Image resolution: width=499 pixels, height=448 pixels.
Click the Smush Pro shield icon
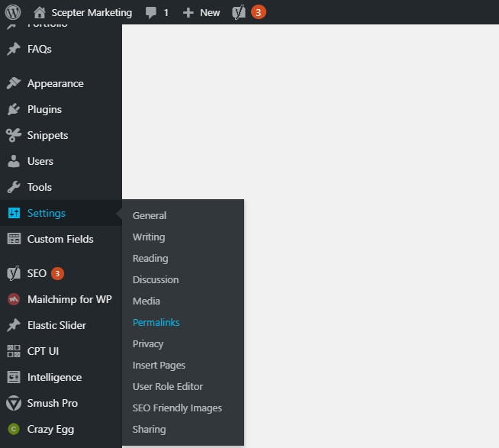[x=14, y=403]
